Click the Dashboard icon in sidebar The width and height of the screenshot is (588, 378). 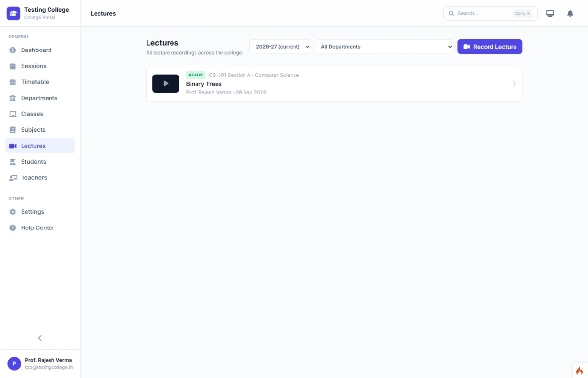click(13, 50)
